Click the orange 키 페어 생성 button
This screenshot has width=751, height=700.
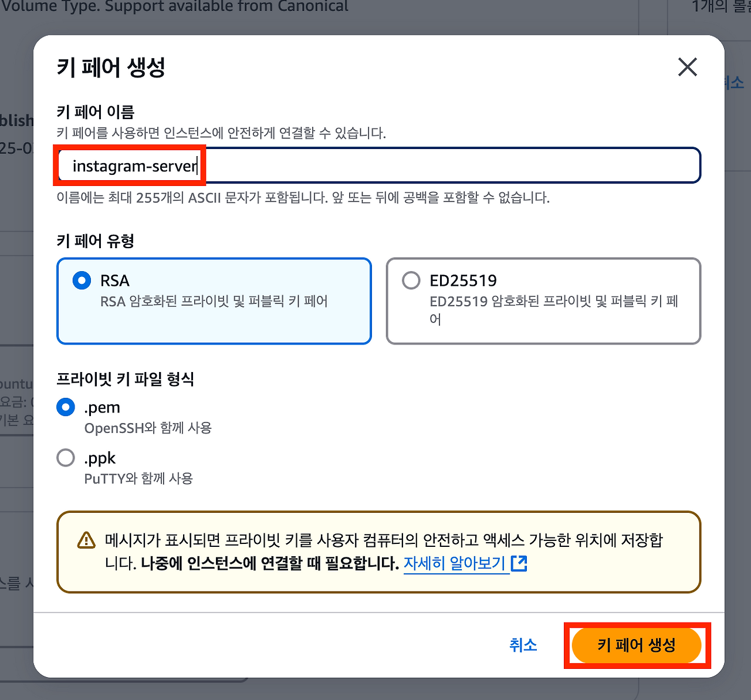[x=637, y=645]
